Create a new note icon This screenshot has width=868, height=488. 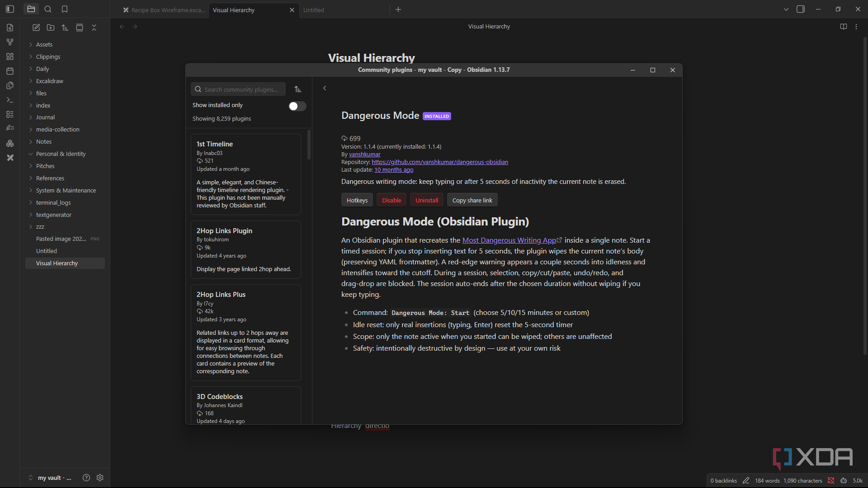click(36, 28)
